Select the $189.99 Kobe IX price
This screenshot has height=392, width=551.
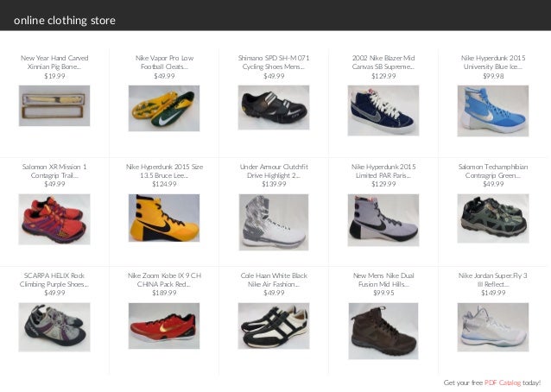pyautogui.click(x=164, y=293)
